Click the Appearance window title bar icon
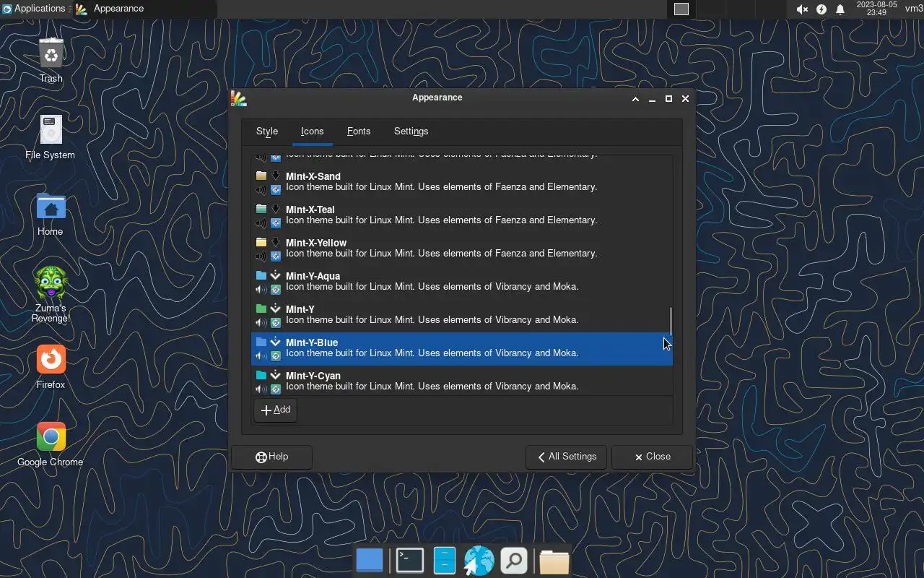Viewport: 924px width, 578px height. [x=238, y=98]
